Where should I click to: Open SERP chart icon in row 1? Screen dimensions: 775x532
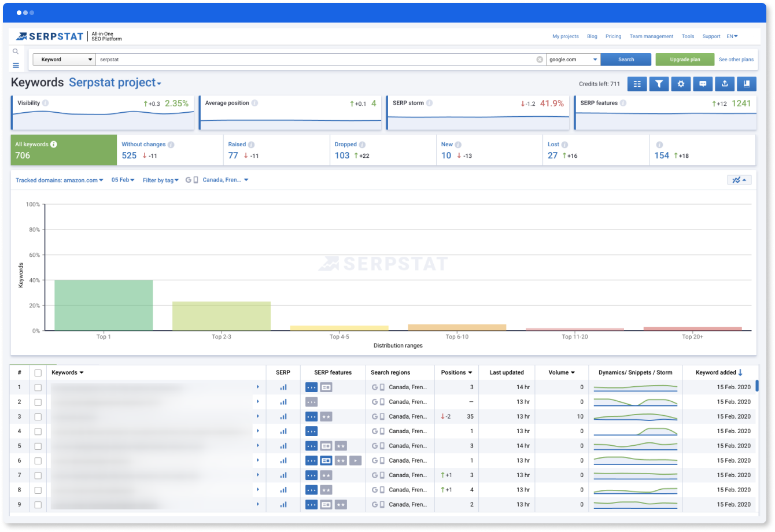click(x=283, y=387)
